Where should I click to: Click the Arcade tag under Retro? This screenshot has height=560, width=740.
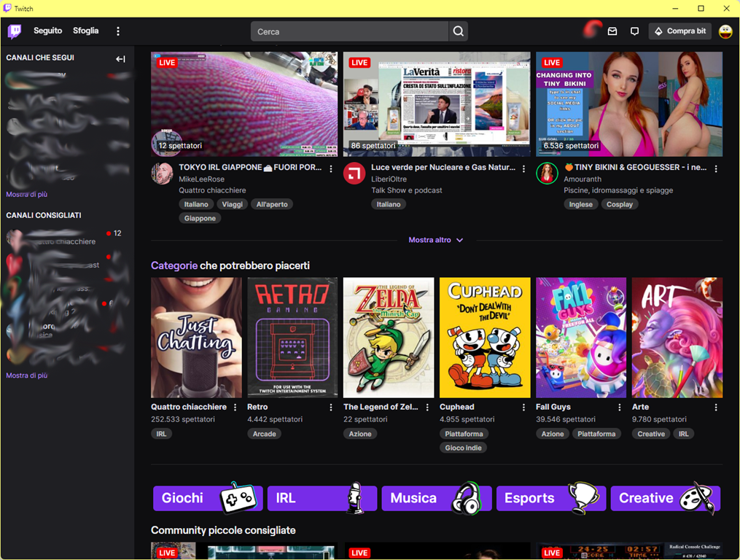tap(264, 434)
